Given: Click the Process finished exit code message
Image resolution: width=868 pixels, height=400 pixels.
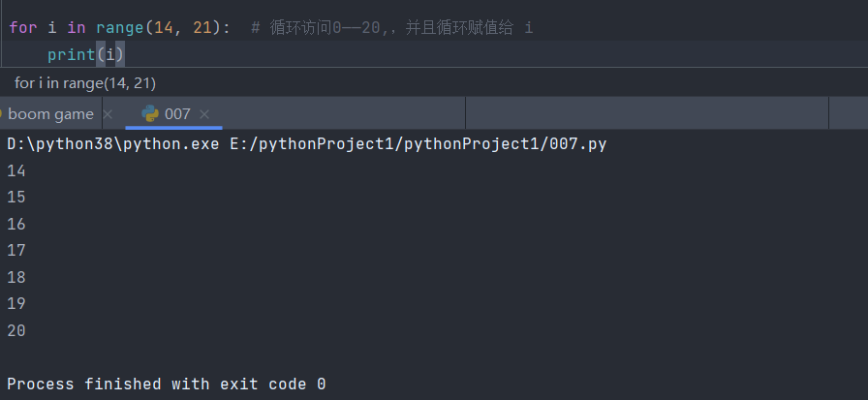Looking at the screenshot, I should point(166,385).
